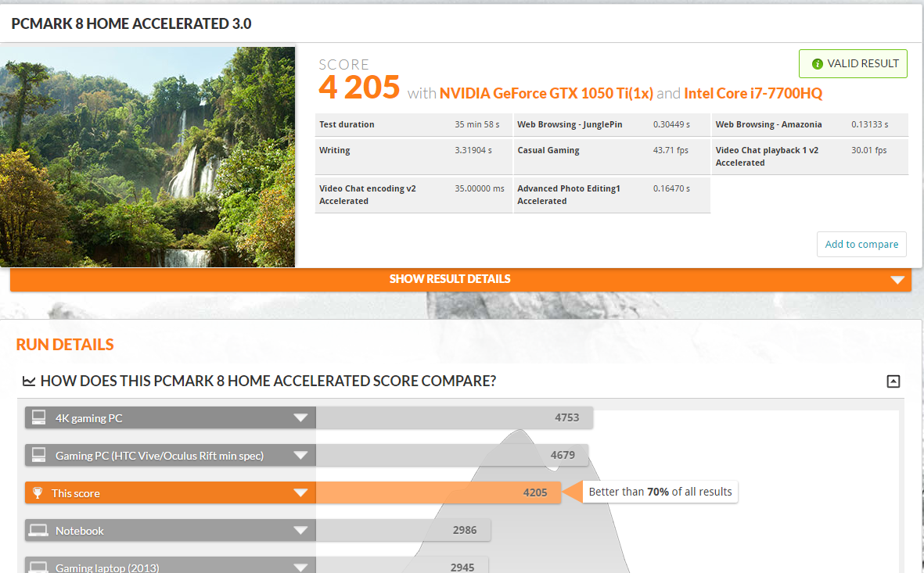Click the 30.01 fps value
This screenshot has height=573, width=924.
[868, 150]
